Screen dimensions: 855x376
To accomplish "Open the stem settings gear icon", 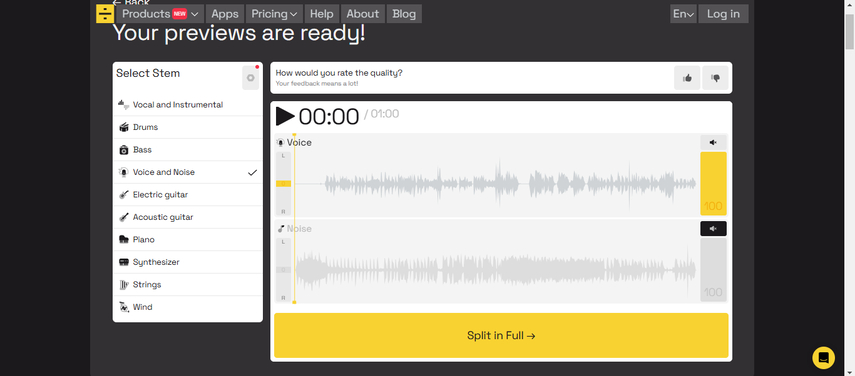I will point(250,78).
